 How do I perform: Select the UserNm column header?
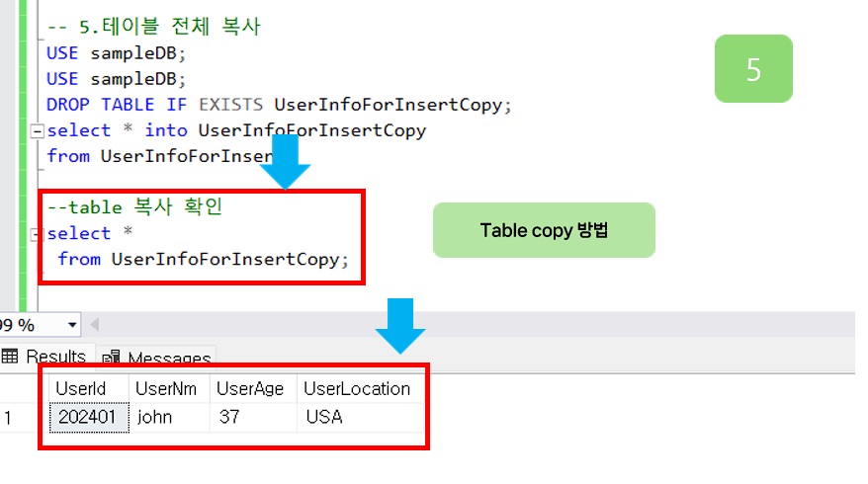pyautogui.click(x=169, y=389)
